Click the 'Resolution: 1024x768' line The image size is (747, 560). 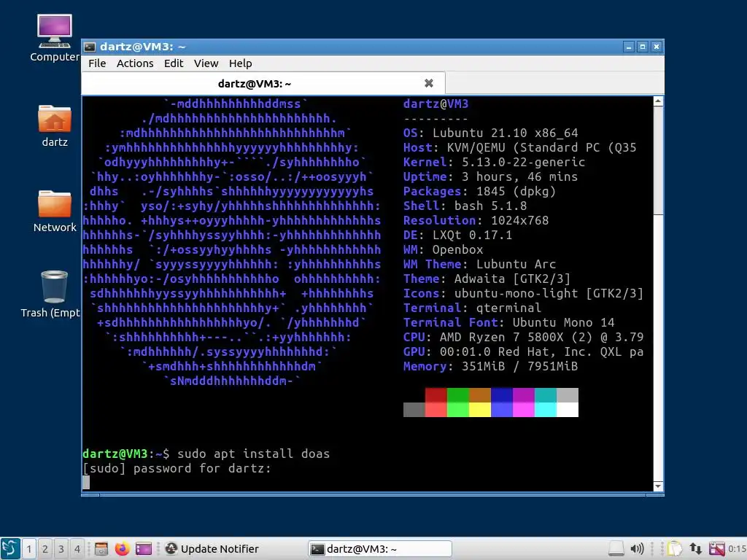[x=476, y=220]
